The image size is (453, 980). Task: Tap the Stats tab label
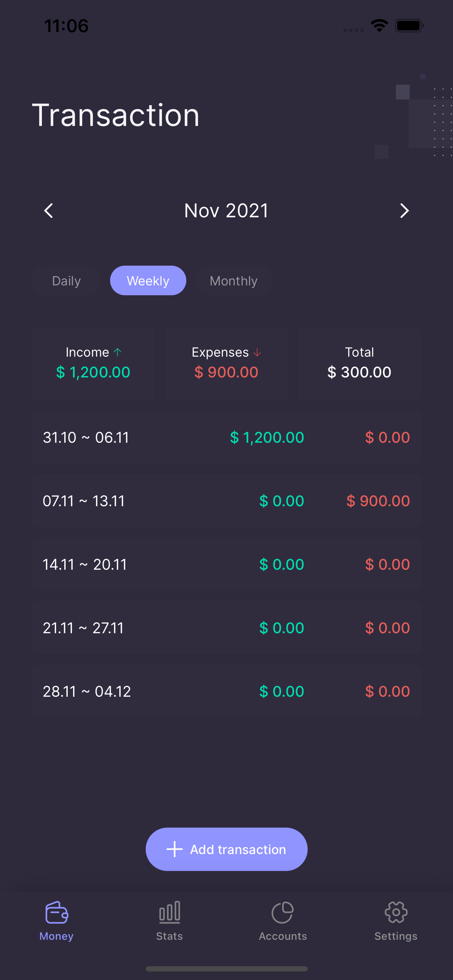(170, 936)
